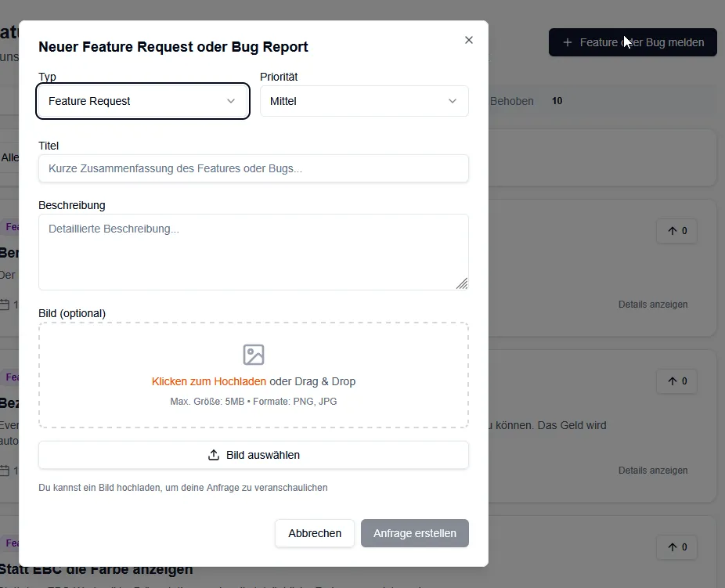The image size is (725, 588).
Task: Open Details anzeigen on the first card
Action: pos(652,305)
